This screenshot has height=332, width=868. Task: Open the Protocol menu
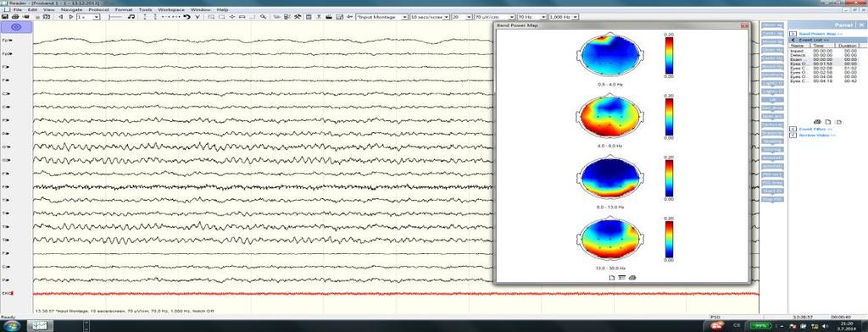pyautogui.click(x=98, y=10)
